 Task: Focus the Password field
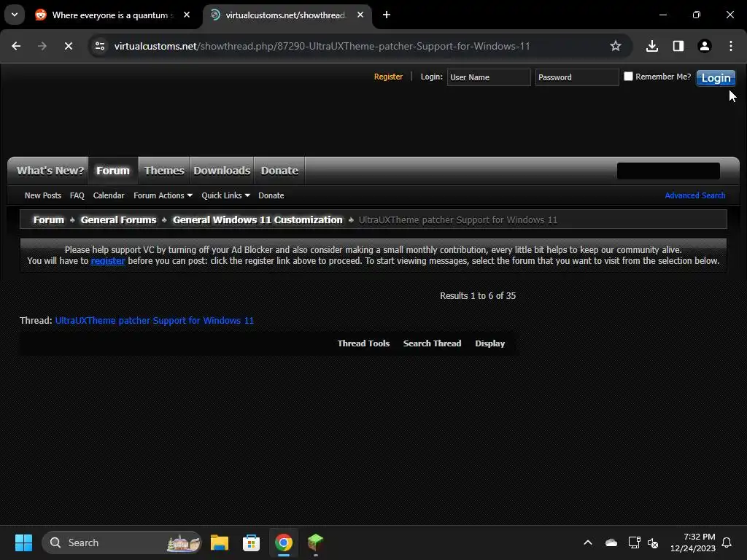coord(576,77)
